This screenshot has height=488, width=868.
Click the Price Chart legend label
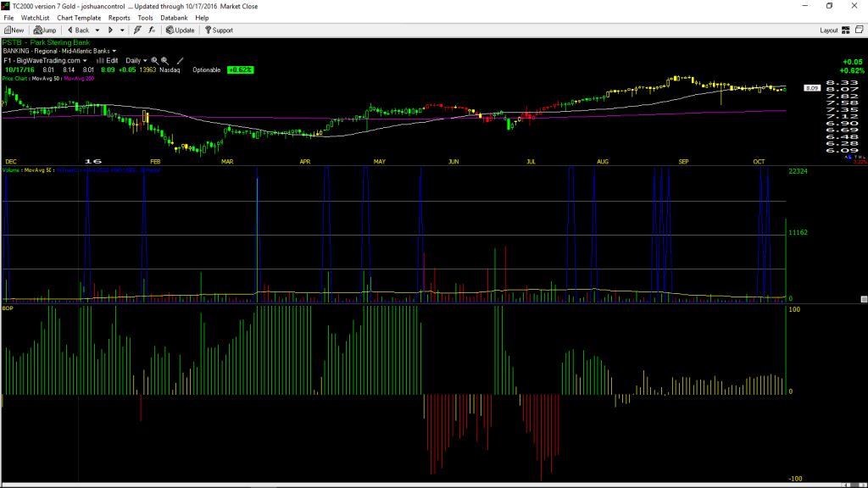(x=15, y=79)
